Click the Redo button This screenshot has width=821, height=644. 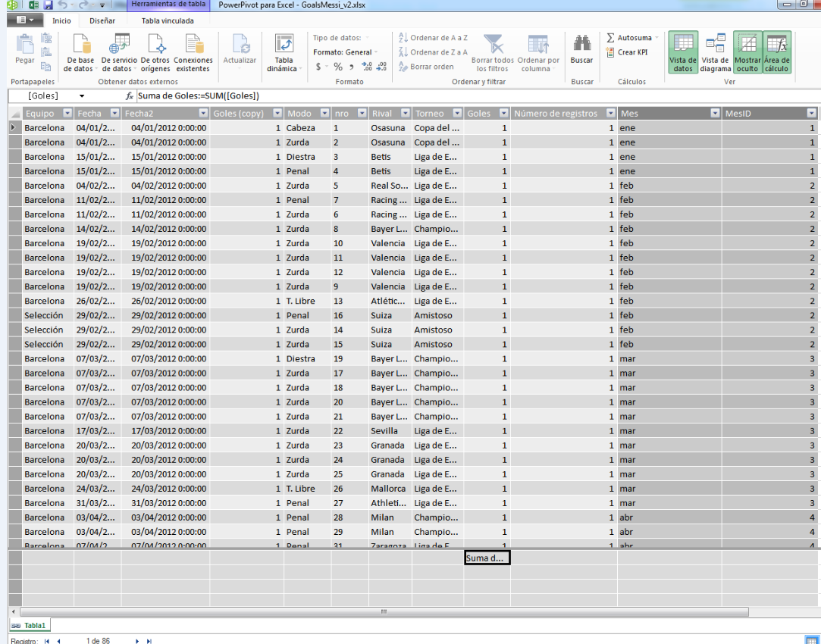tap(83, 5)
